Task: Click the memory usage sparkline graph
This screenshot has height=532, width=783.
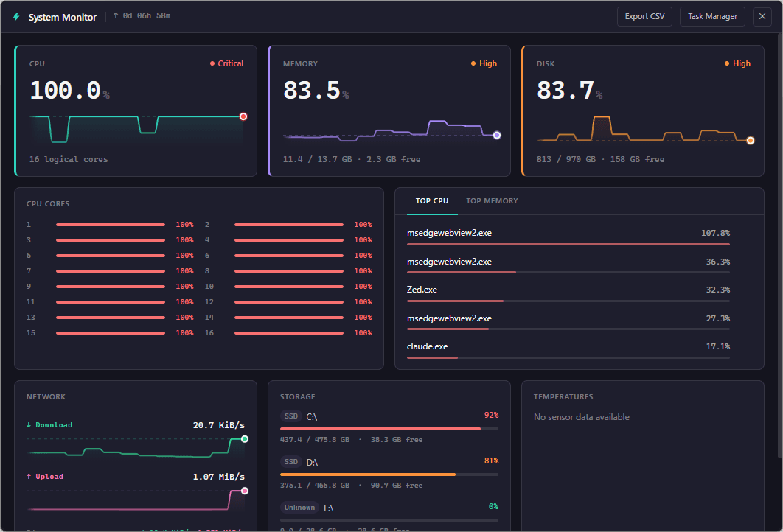Action: click(391, 130)
